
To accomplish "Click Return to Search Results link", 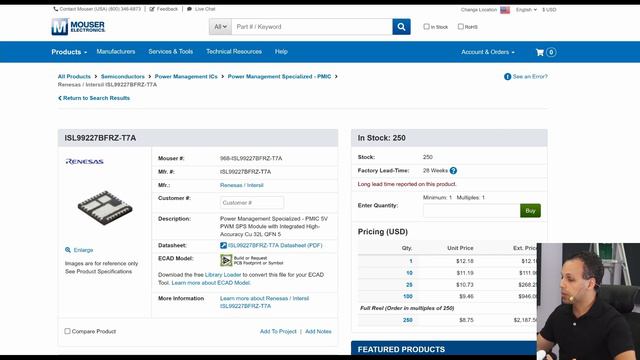I will [94, 98].
